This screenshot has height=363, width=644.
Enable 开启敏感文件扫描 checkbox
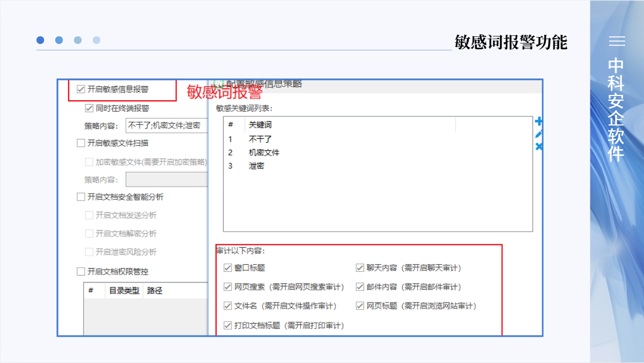81,143
